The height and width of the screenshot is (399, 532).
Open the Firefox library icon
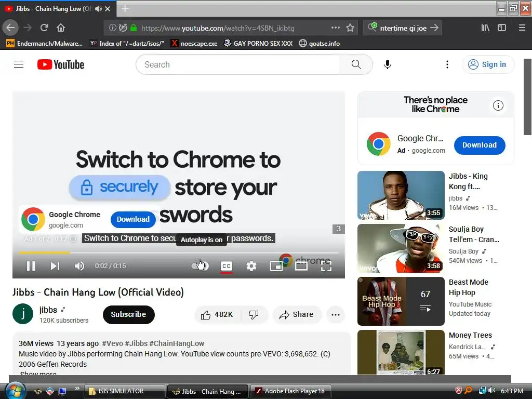(485, 28)
